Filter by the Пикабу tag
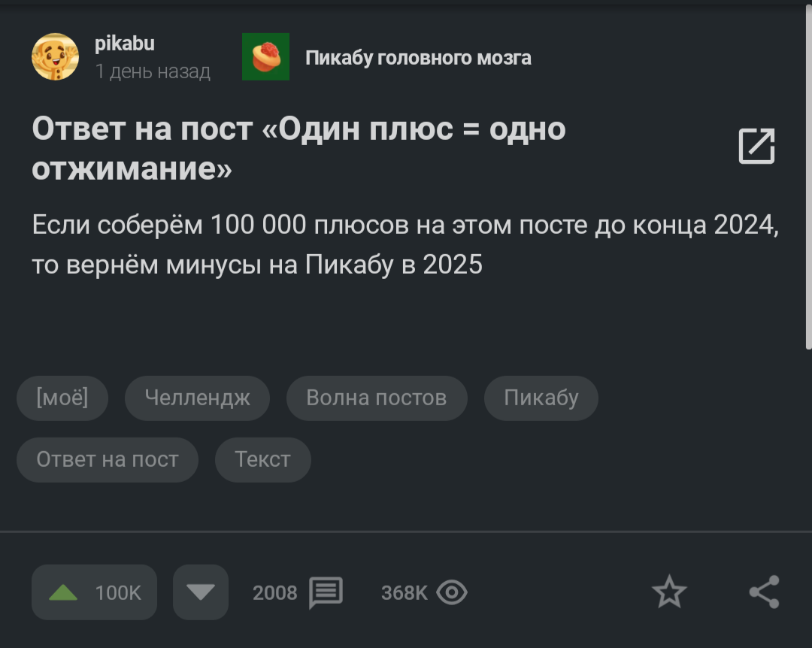This screenshot has height=648, width=812. [x=541, y=398]
